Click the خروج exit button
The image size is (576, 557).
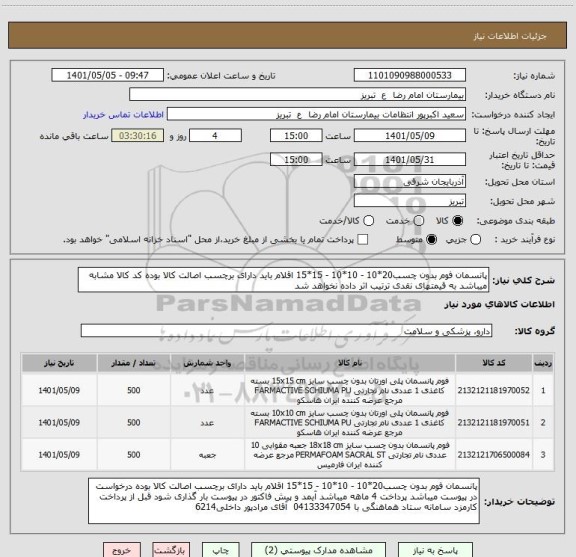pos(122,550)
